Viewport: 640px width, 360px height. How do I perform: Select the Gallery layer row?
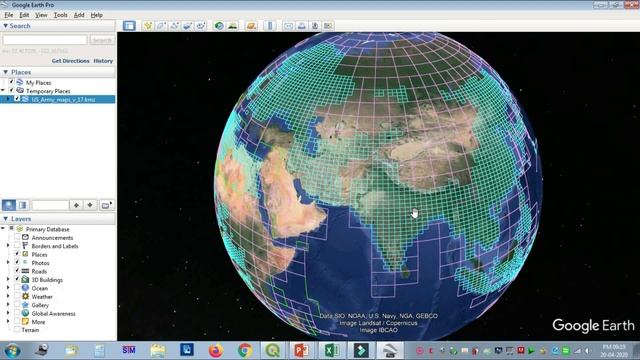tap(40, 305)
